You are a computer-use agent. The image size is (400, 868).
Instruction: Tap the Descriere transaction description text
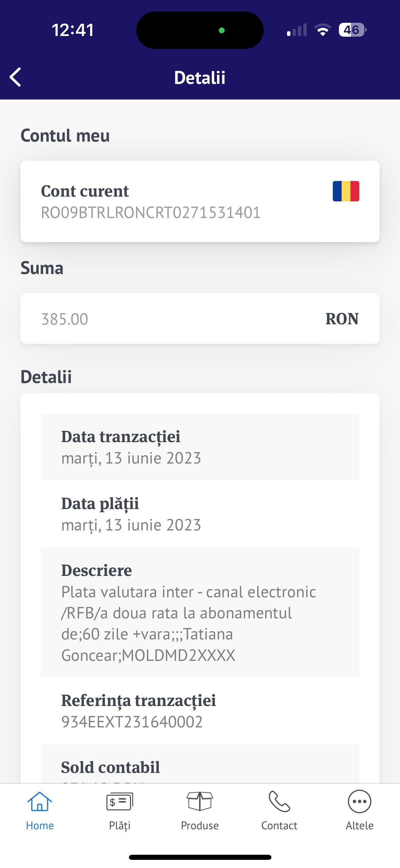click(x=189, y=623)
